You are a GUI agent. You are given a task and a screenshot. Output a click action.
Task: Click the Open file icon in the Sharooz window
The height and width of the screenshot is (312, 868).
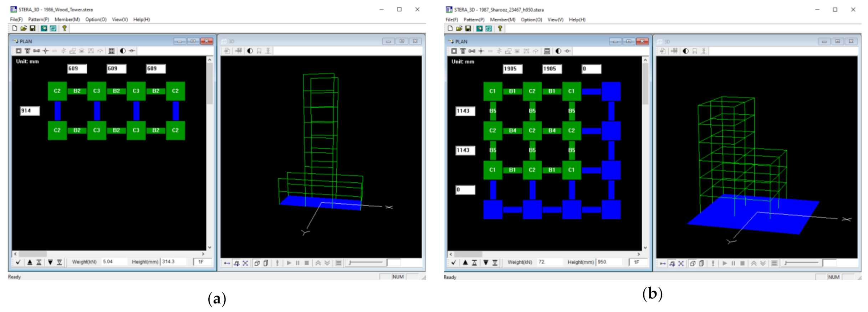point(459,28)
